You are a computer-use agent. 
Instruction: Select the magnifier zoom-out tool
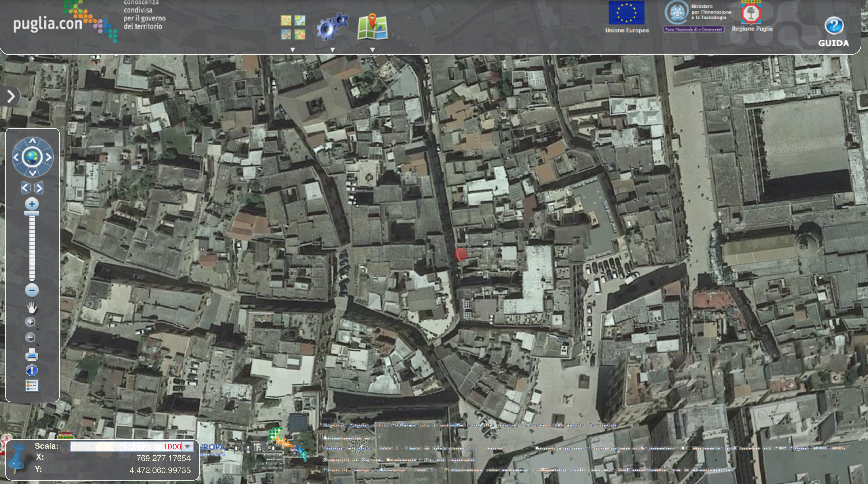(x=31, y=338)
